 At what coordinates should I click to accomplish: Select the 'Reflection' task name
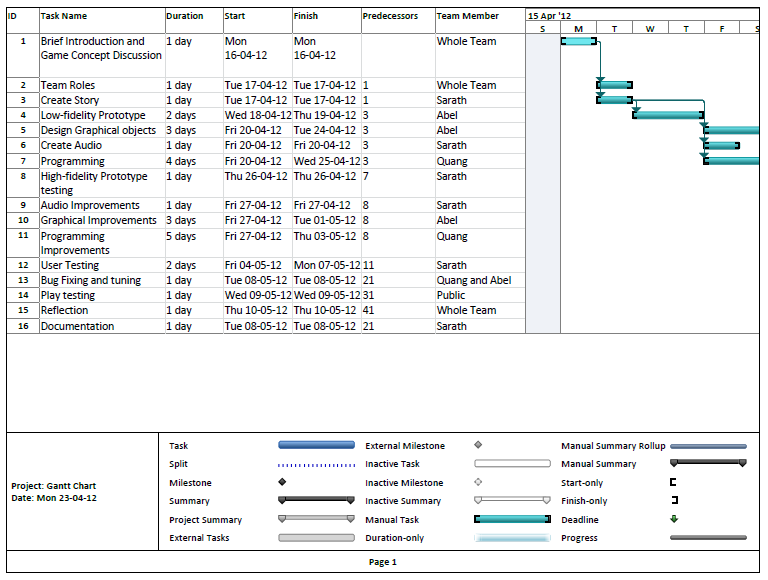pos(64,311)
